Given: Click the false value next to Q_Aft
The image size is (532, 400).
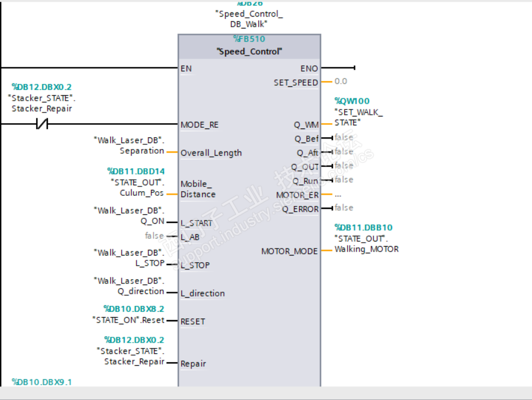Looking at the screenshot, I should coord(344,151).
